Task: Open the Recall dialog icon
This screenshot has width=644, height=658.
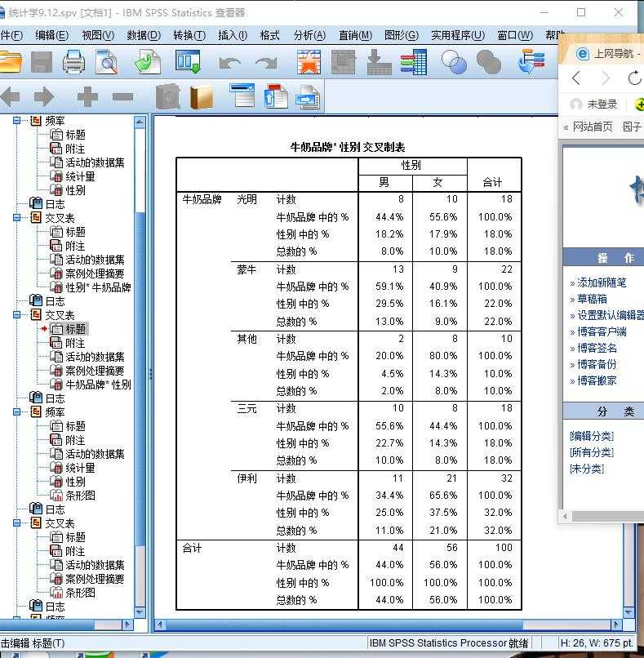Action: click(188, 62)
